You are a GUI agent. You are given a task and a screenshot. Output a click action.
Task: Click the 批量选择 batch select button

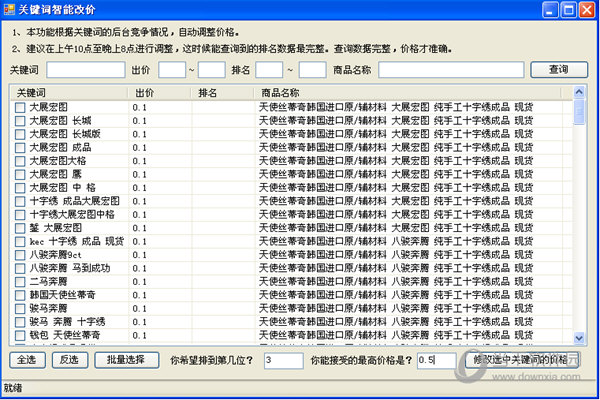pos(127,360)
